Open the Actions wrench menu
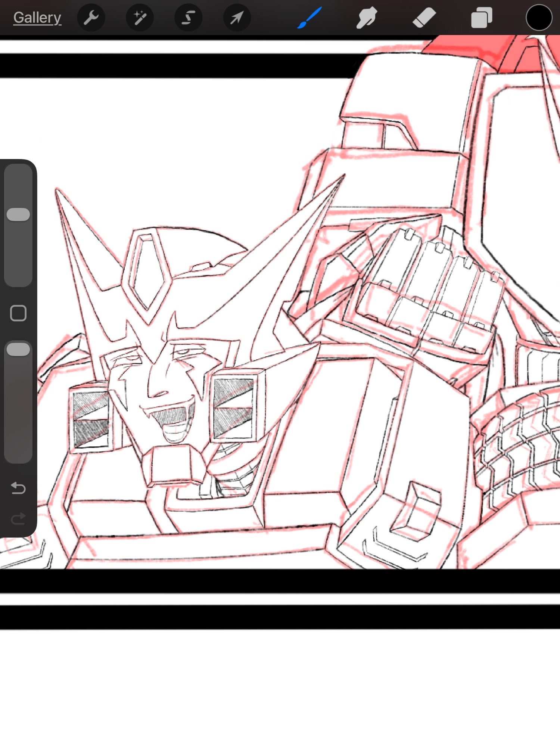 click(x=91, y=18)
